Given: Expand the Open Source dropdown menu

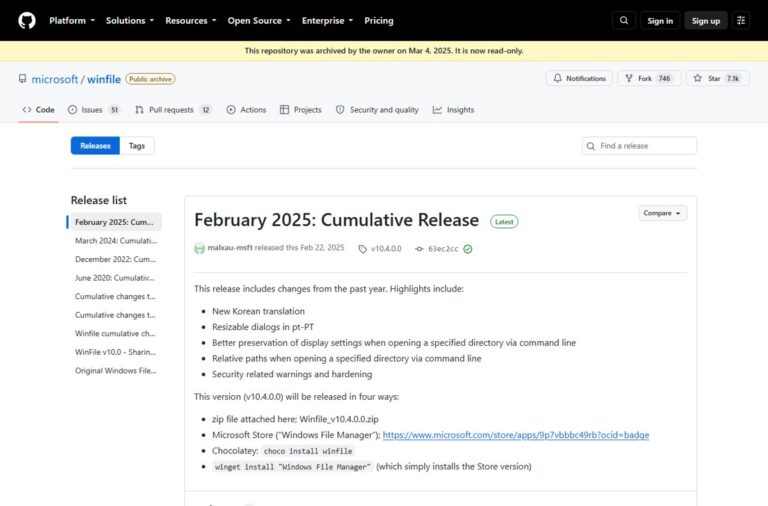Looking at the screenshot, I should pyautogui.click(x=259, y=21).
